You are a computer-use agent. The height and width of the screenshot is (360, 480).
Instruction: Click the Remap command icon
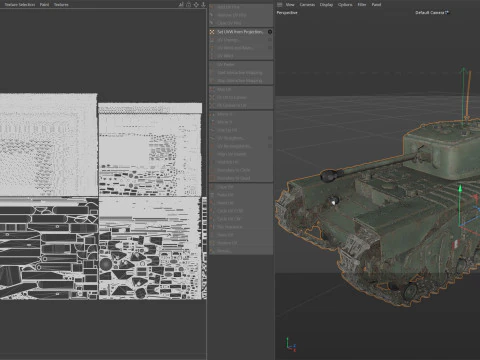point(212,251)
